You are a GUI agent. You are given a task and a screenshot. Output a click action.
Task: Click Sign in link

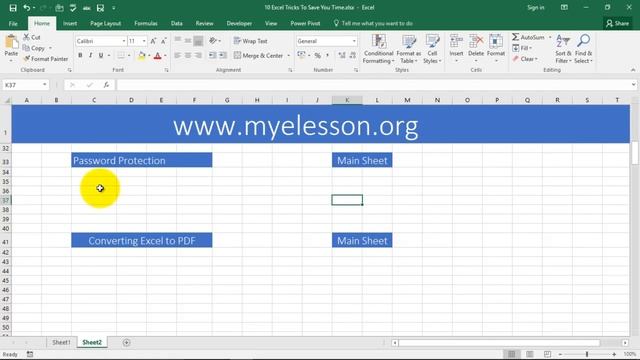pyautogui.click(x=536, y=7)
